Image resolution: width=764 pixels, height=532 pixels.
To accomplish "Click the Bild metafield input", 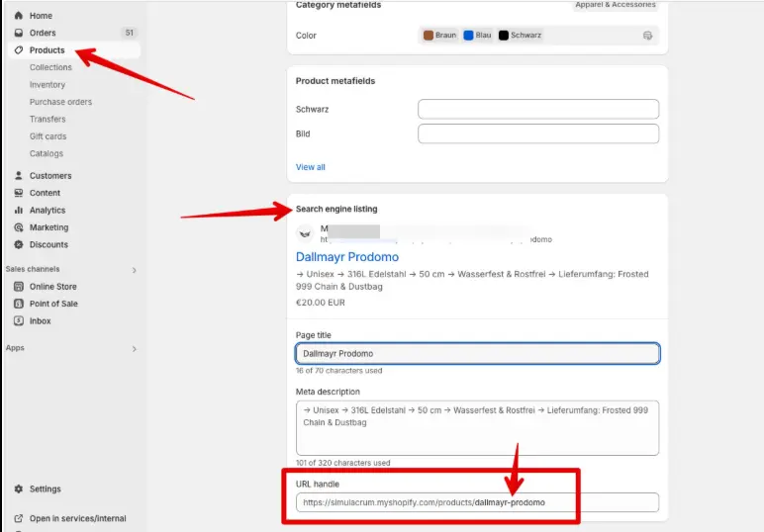I will click(x=538, y=133).
